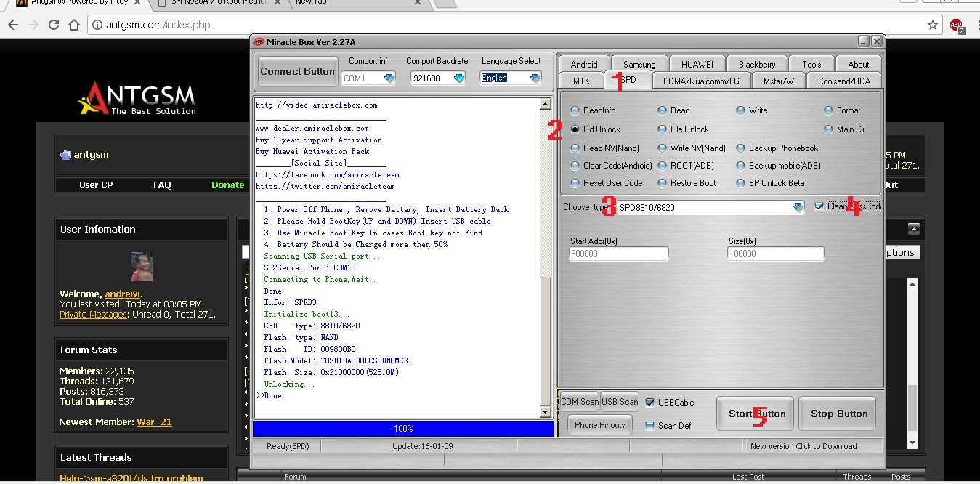Bookmark this page with the star icon
Screen dimensions: 980x484
933,25
